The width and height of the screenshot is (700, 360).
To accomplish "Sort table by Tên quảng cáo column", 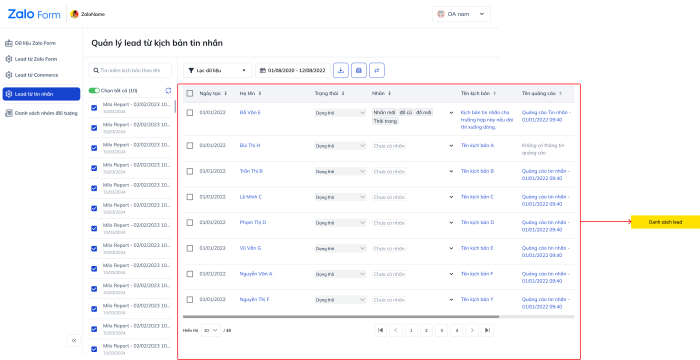I will click(560, 93).
